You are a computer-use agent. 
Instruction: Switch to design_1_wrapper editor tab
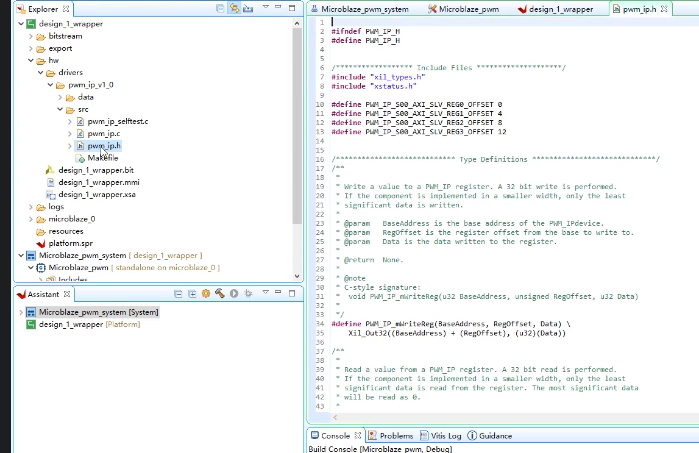point(555,9)
